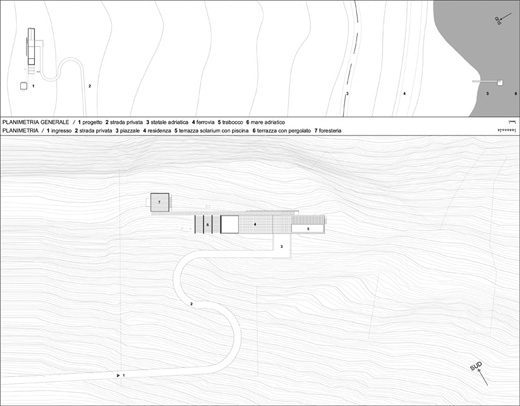Click the north arrow on the general plan
This screenshot has height=406, width=520.
pyautogui.click(x=503, y=19)
